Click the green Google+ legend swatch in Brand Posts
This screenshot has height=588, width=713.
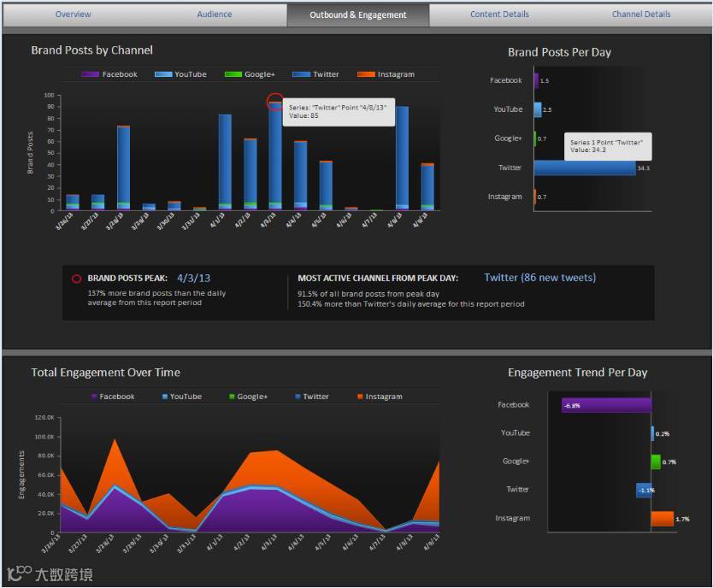[x=233, y=74]
